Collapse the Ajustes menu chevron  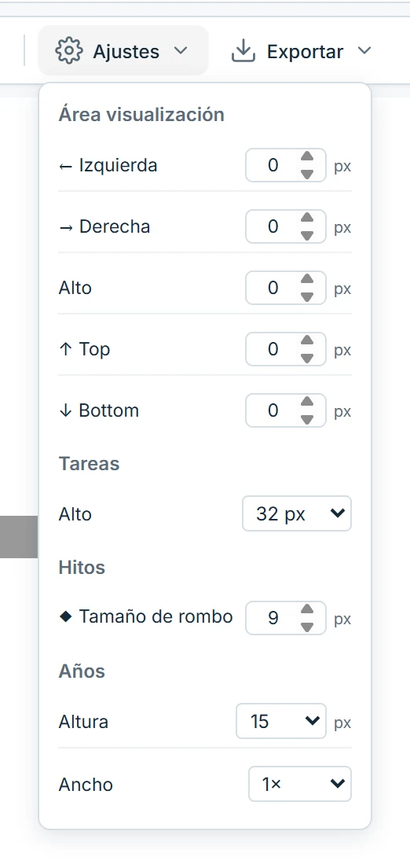(x=181, y=51)
